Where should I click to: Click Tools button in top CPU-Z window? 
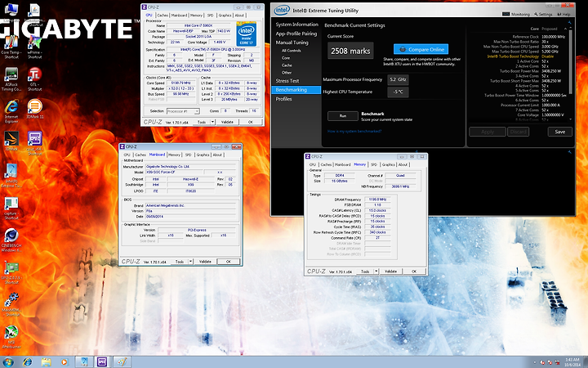[202, 122]
